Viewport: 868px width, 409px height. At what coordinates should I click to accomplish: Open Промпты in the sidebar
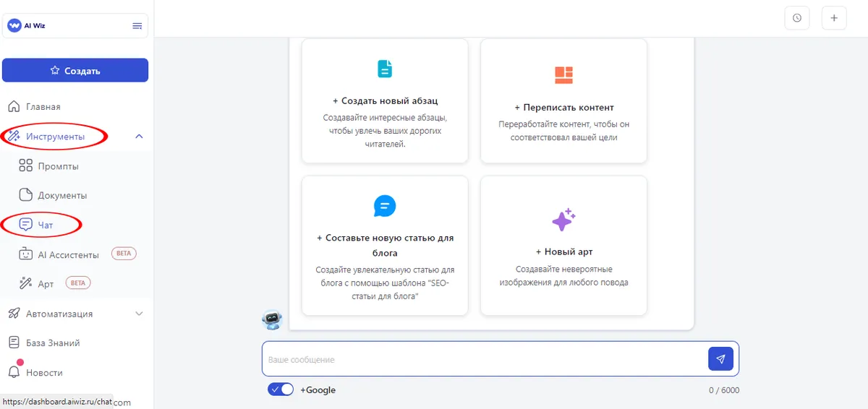[x=58, y=166]
